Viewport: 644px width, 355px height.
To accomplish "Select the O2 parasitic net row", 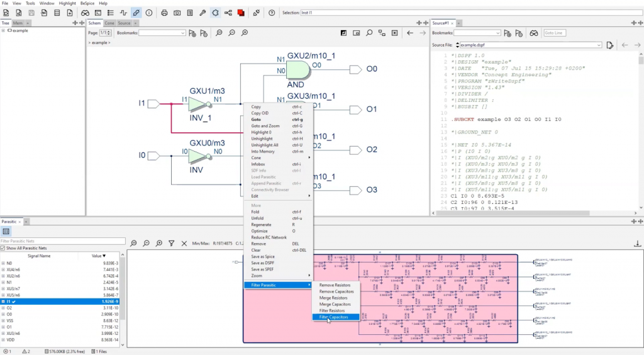I will coord(60,308).
